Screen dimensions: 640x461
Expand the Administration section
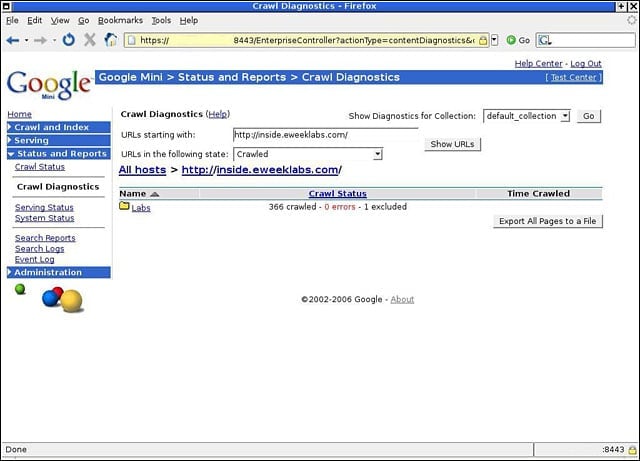(59, 272)
